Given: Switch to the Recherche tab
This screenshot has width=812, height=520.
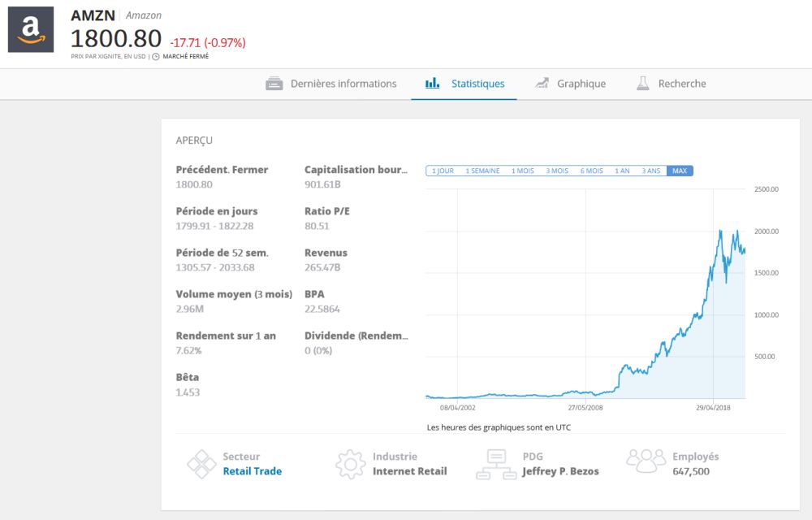Looking at the screenshot, I should click(x=682, y=82).
